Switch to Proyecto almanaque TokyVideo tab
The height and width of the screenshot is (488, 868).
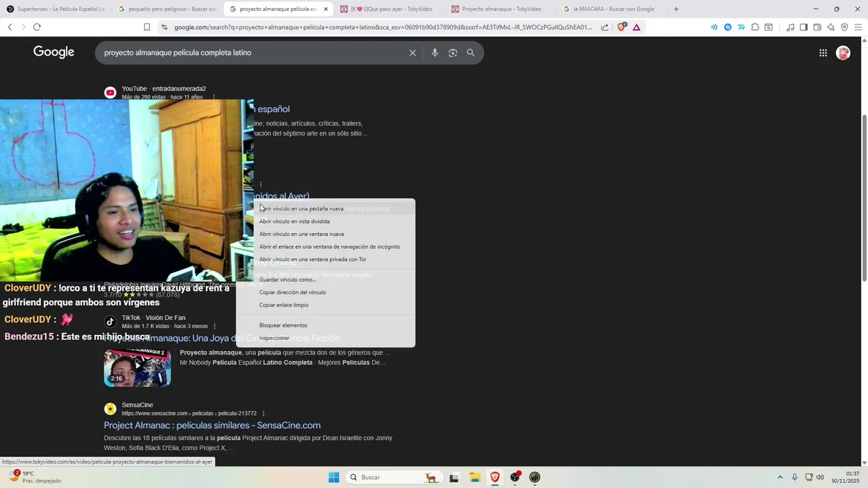click(x=500, y=9)
